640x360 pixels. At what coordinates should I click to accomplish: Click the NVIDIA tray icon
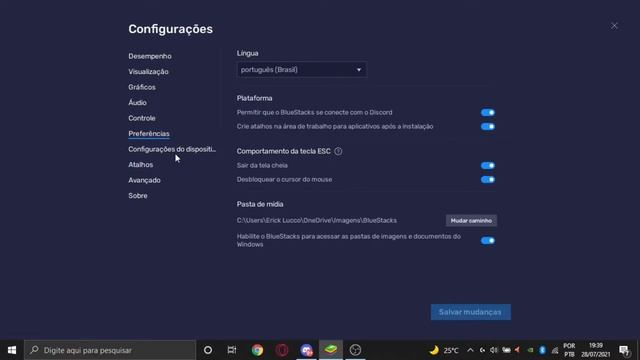530,350
